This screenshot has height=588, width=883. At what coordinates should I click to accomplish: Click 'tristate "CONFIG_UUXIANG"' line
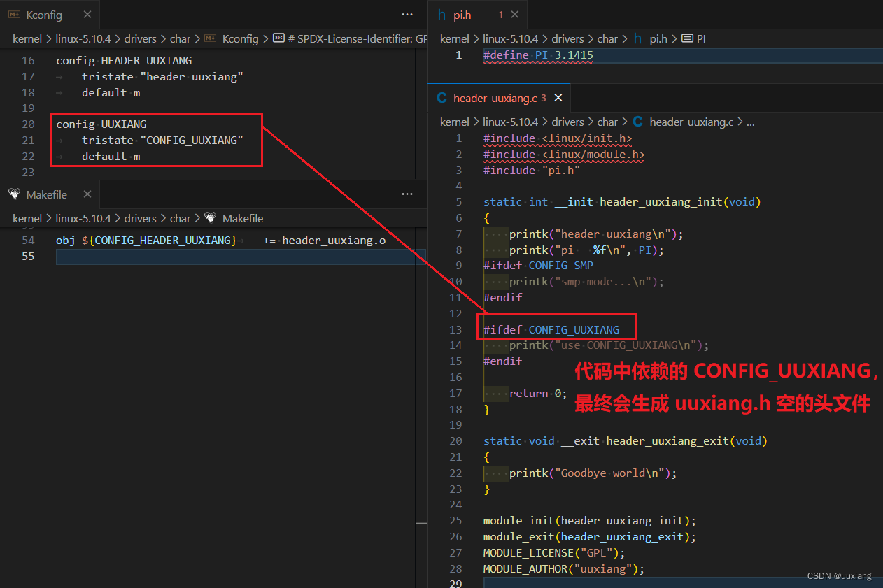click(162, 140)
